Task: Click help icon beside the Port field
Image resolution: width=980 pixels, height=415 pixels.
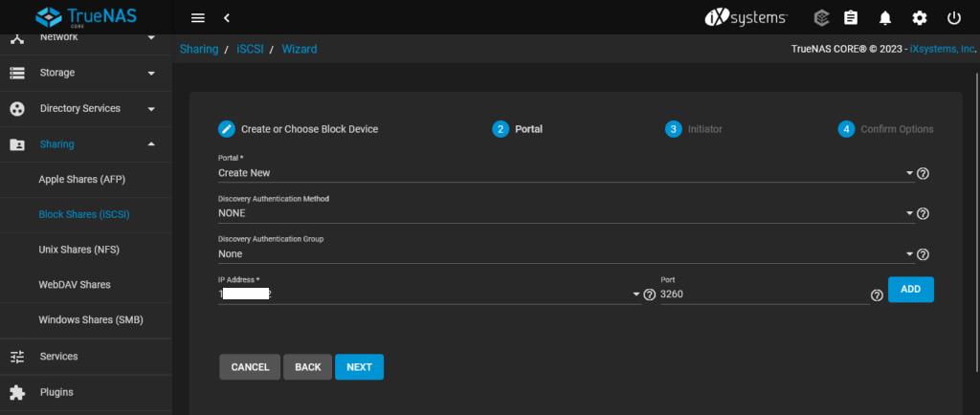Action: coord(877,295)
